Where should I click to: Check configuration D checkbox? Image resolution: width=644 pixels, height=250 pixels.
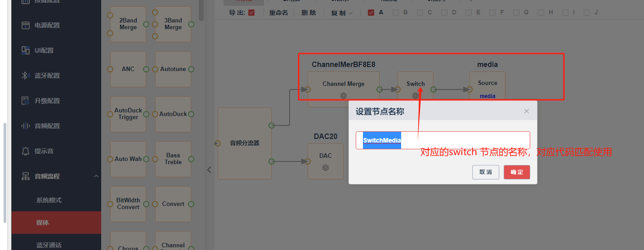tap(444, 13)
